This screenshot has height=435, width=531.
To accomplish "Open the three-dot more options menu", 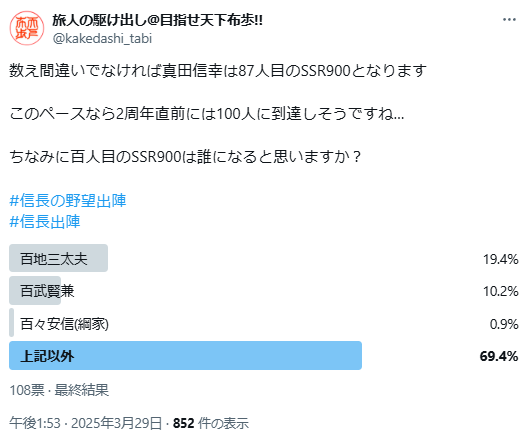I will tap(509, 20).
